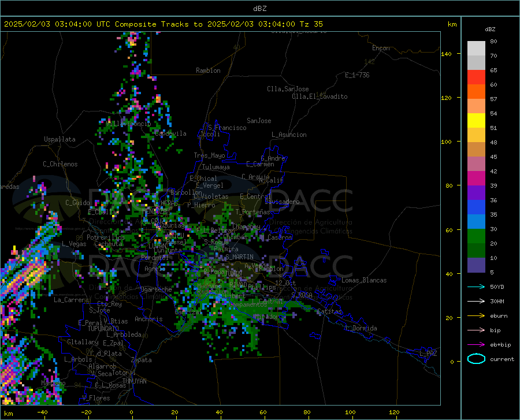Click the 'Clla.SanJose' map label
The height and width of the screenshot is (420, 520).
click(x=288, y=89)
